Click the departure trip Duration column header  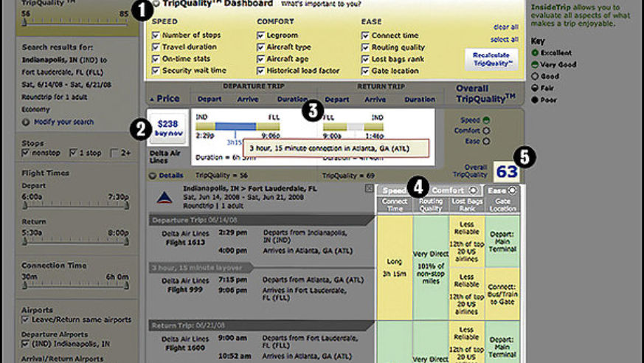pos(292,100)
